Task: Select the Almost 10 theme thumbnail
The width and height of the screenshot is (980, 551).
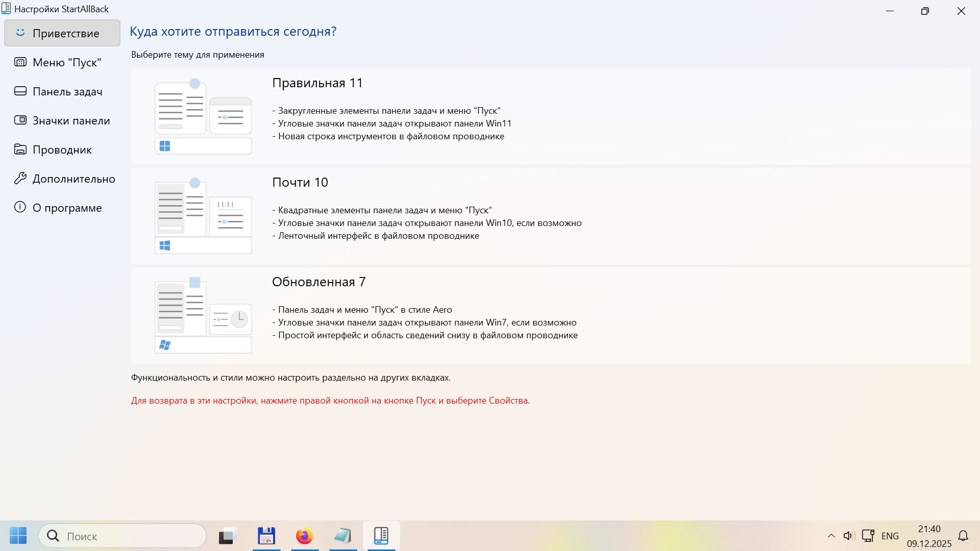Action: (x=203, y=216)
